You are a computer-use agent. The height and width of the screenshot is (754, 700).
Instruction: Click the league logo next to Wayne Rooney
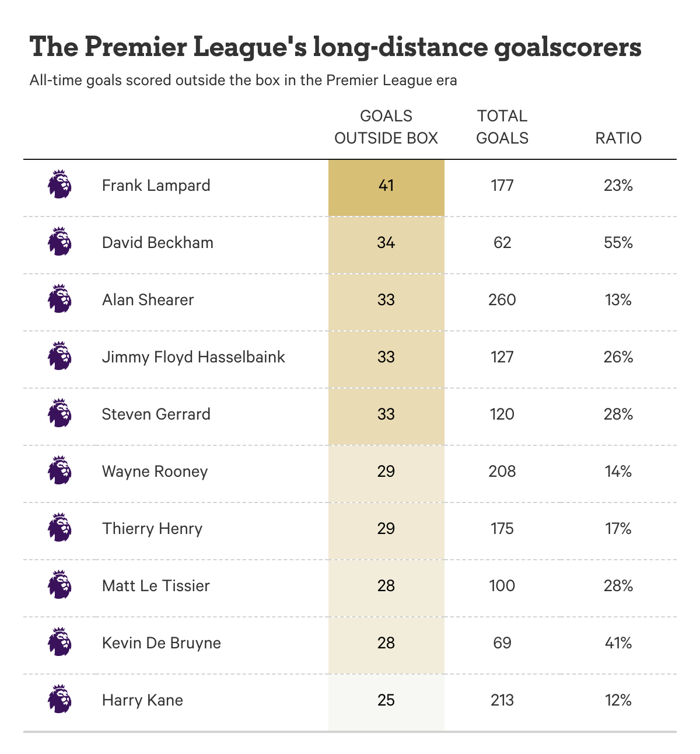(60, 470)
